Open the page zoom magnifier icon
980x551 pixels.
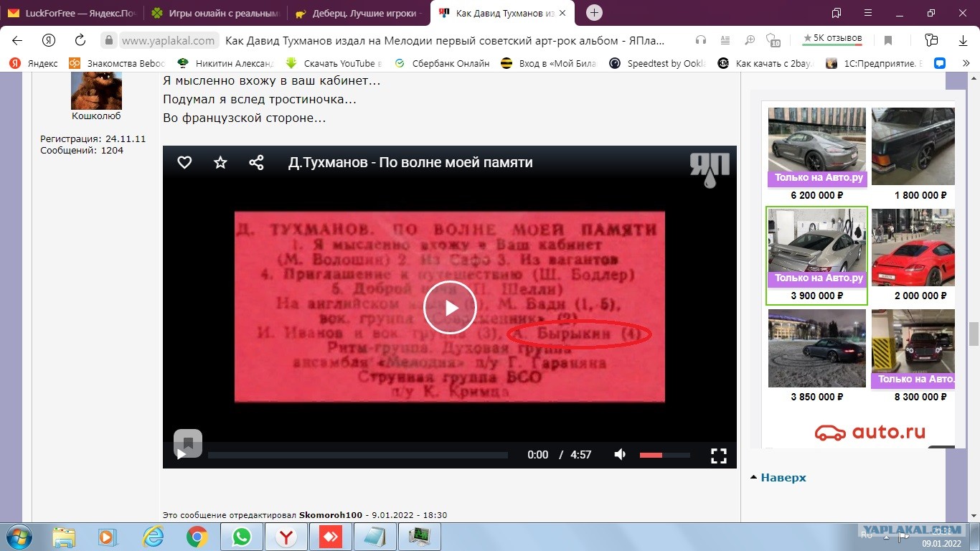pos(749,40)
